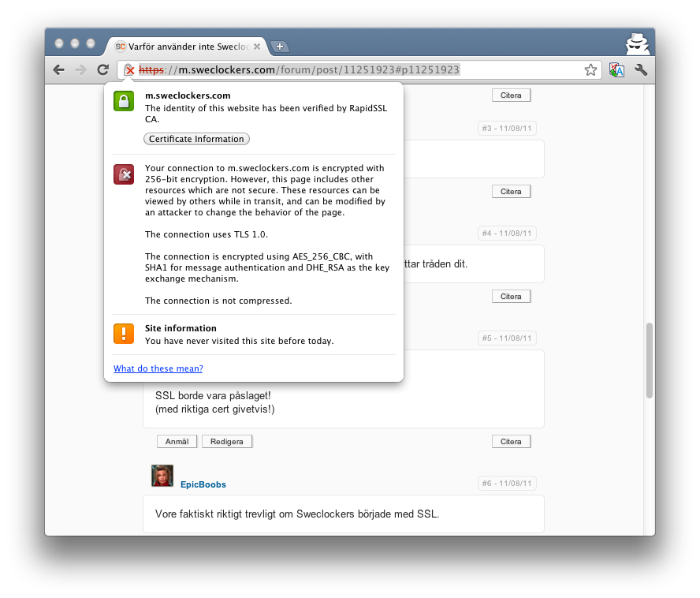Open post permalink #6 - 11/08/11

[x=507, y=484]
